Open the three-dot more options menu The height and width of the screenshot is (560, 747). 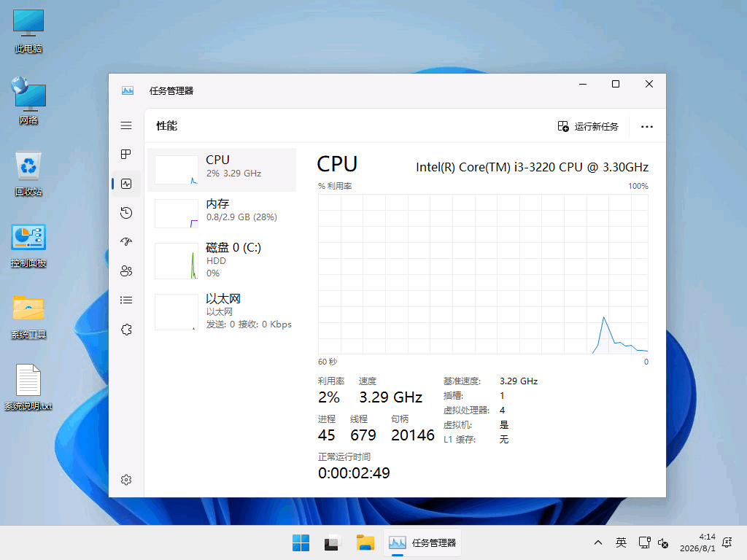[x=646, y=127]
